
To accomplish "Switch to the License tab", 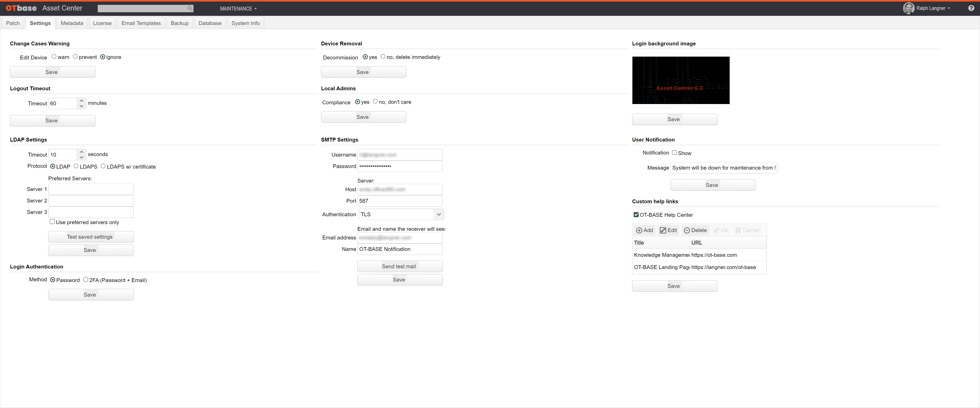I will [102, 23].
